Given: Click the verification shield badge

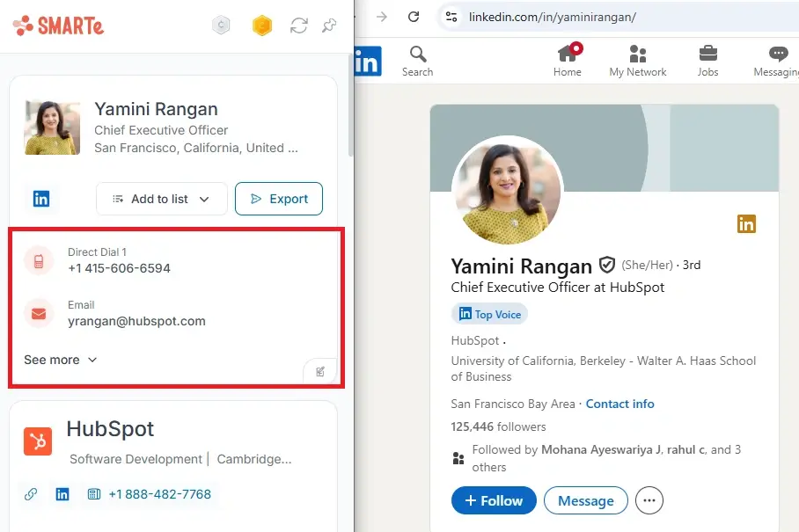Looking at the screenshot, I should (x=606, y=266).
